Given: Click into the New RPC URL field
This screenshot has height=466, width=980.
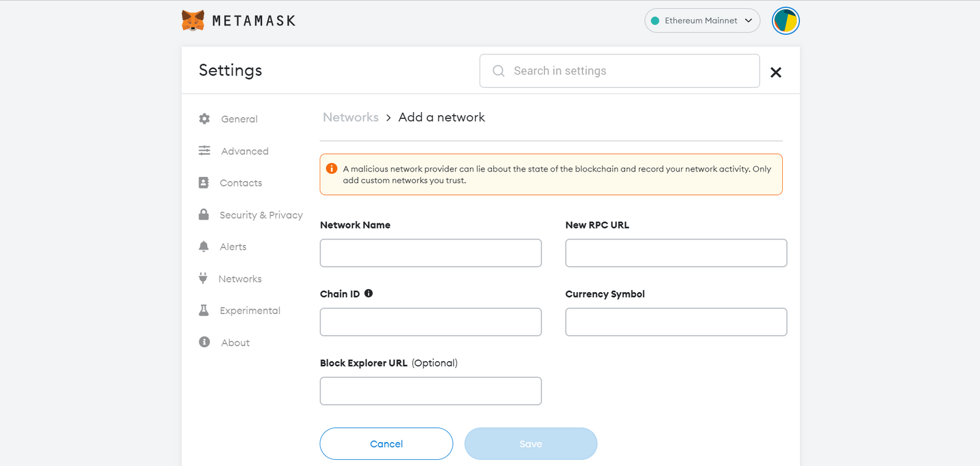Looking at the screenshot, I should point(676,253).
